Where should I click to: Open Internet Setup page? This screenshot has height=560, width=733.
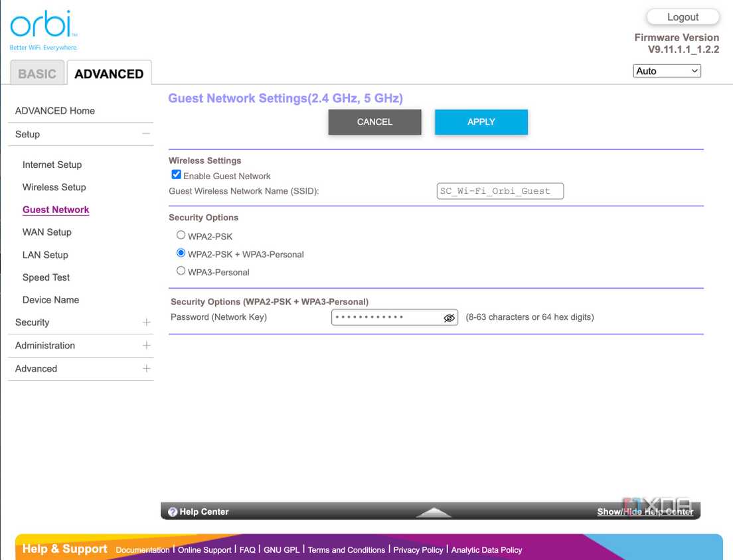[x=52, y=165]
